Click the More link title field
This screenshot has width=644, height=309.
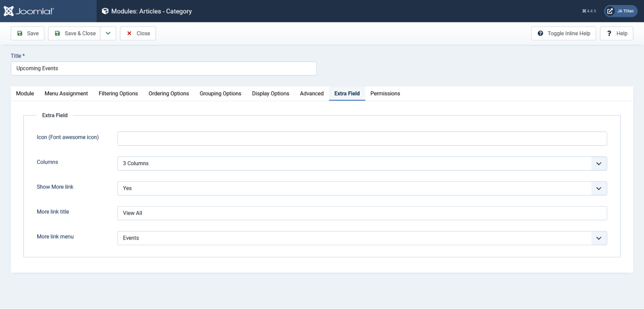tap(362, 213)
